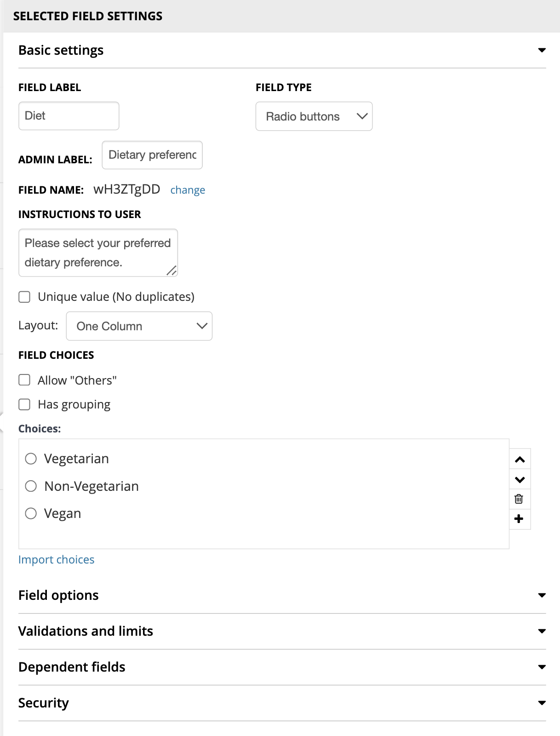
Task: Choose the Non-Vegetarian radio option
Action: [x=31, y=486]
